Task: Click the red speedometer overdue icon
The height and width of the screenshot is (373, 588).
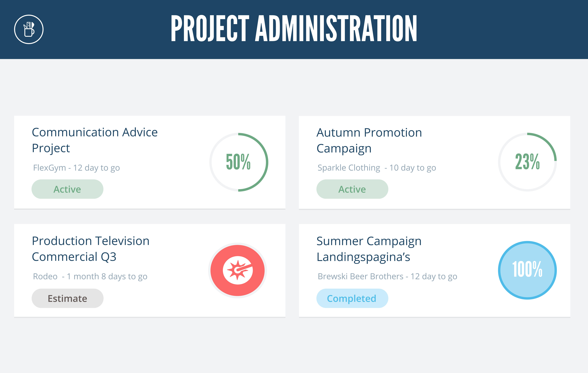Action: [x=238, y=270]
